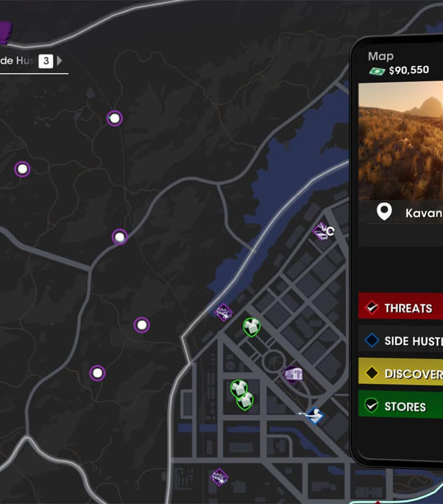Click the Side Hustle count badge showing 3
443x504 pixels.
(x=46, y=60)
